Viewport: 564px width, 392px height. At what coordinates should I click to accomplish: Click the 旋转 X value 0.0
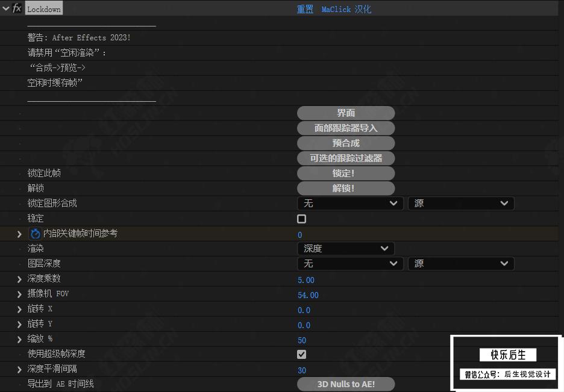coord(304,311)
